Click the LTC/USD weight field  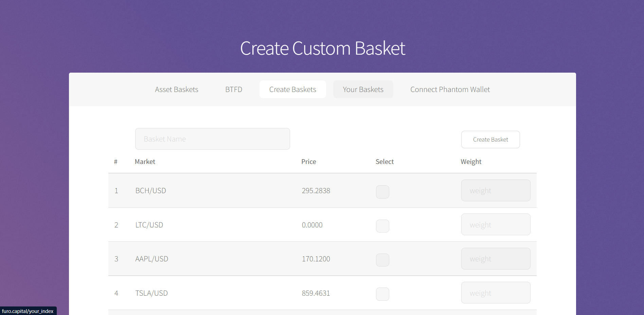[496, 224]
